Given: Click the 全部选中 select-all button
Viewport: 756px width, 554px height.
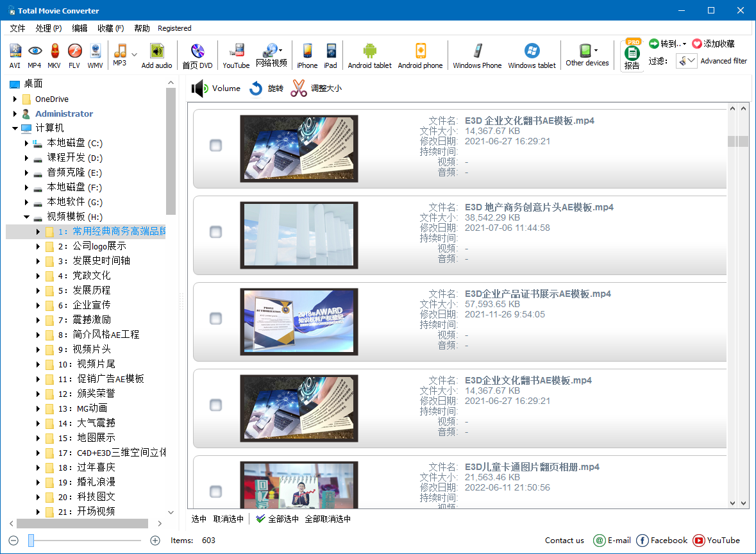Looking at the screenshot, I should [278, 519].
